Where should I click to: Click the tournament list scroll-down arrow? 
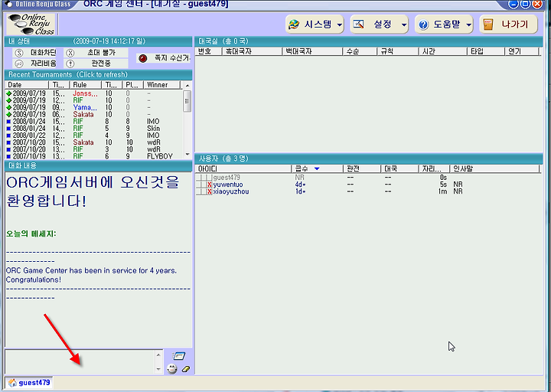[187, 155]
